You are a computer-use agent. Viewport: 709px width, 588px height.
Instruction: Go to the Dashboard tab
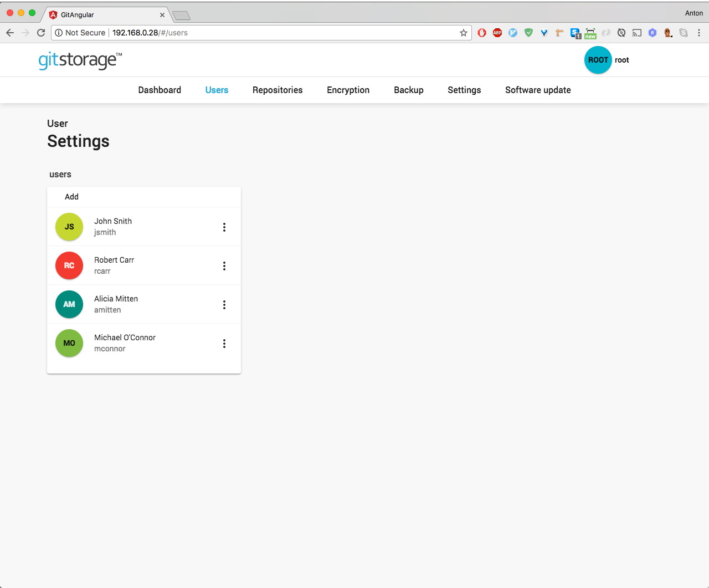160,90
